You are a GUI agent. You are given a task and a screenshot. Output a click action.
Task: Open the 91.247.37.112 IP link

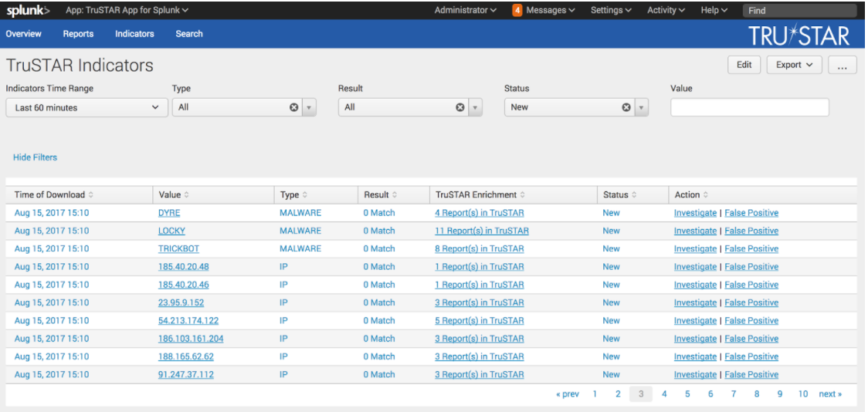[x=186, y=374]
